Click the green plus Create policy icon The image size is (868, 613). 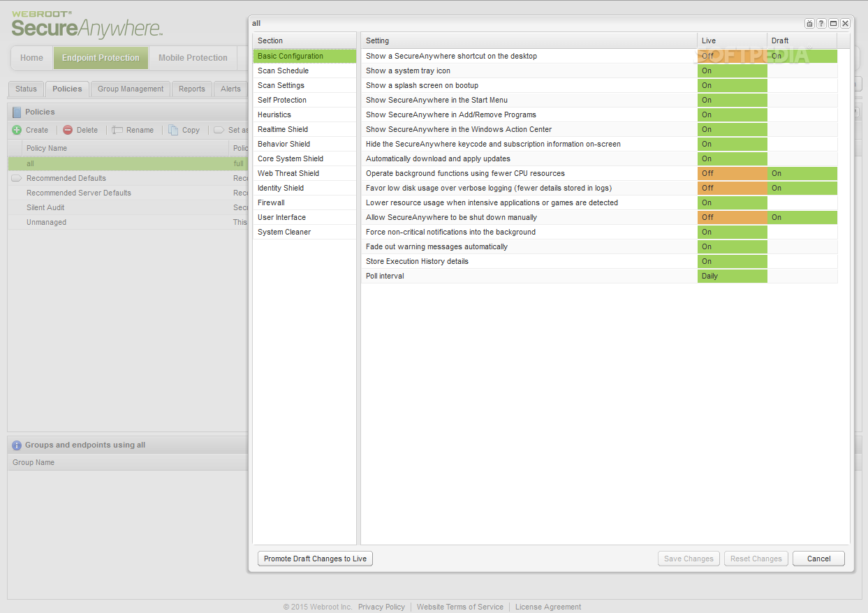17,130
